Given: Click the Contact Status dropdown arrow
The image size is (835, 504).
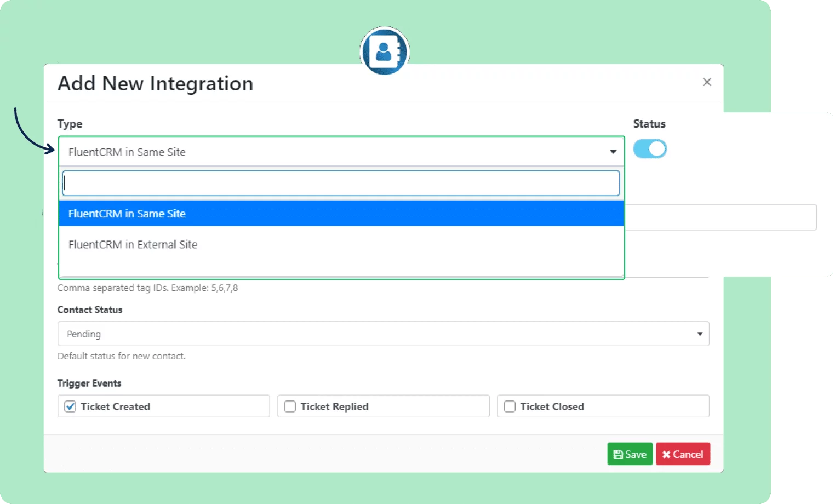Looking at the screenshot, I should click(700, 334).
